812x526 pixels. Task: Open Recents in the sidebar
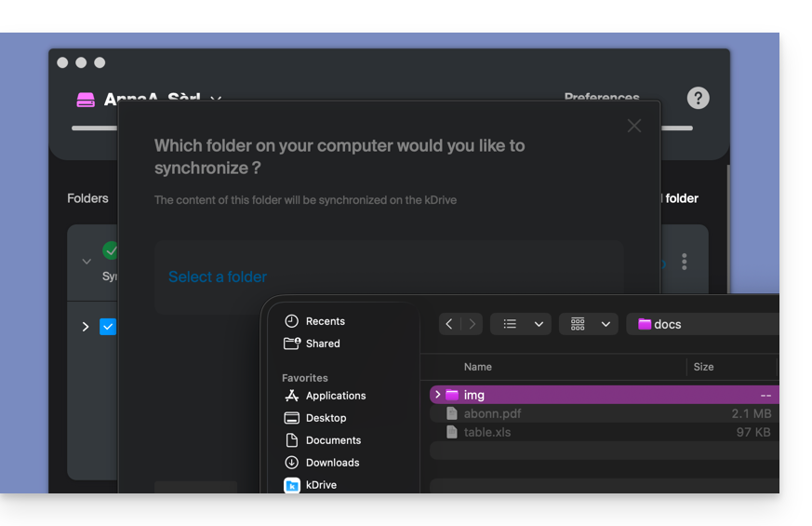[325, 321]
